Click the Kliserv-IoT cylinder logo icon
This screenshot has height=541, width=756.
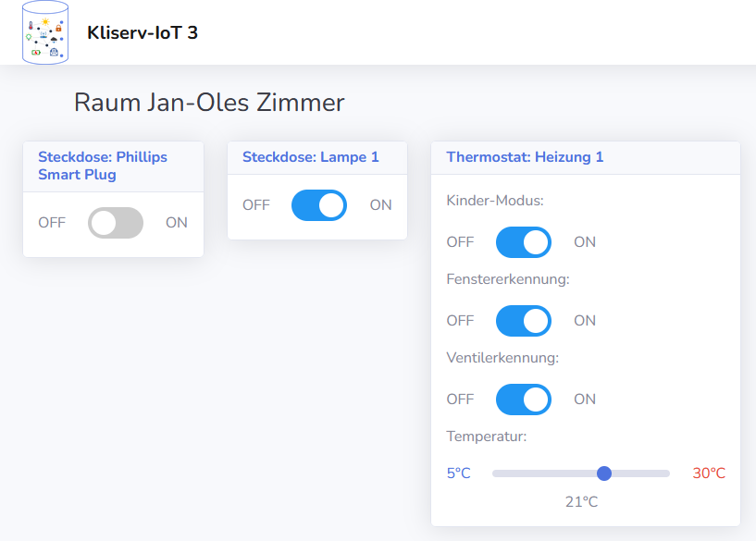[x=45, y=32]
